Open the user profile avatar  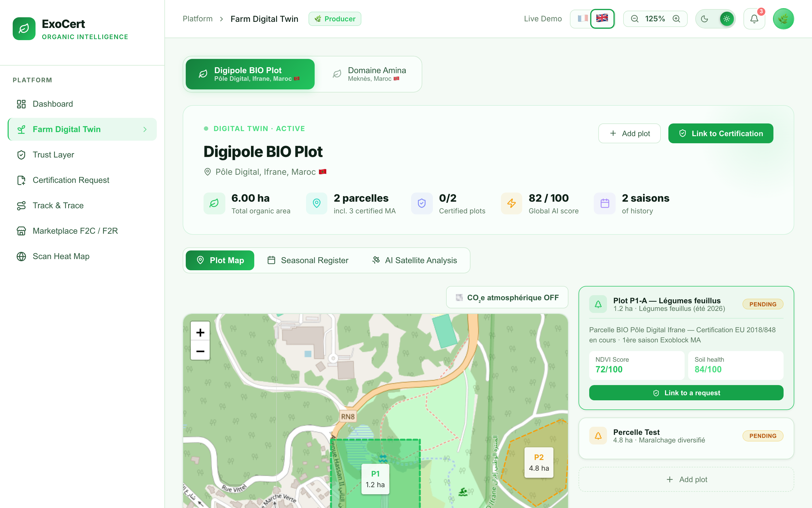783,19
